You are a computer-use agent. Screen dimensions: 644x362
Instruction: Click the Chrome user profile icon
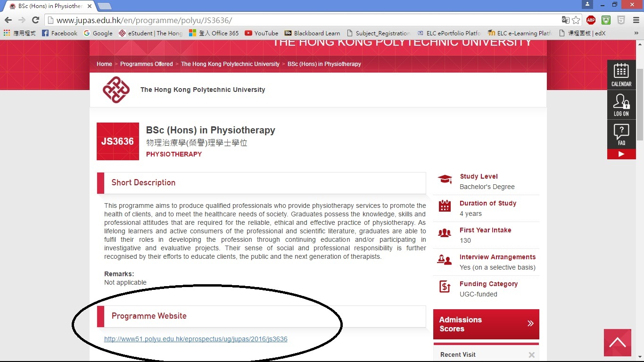pyautogui.click(x=587, y=4)
